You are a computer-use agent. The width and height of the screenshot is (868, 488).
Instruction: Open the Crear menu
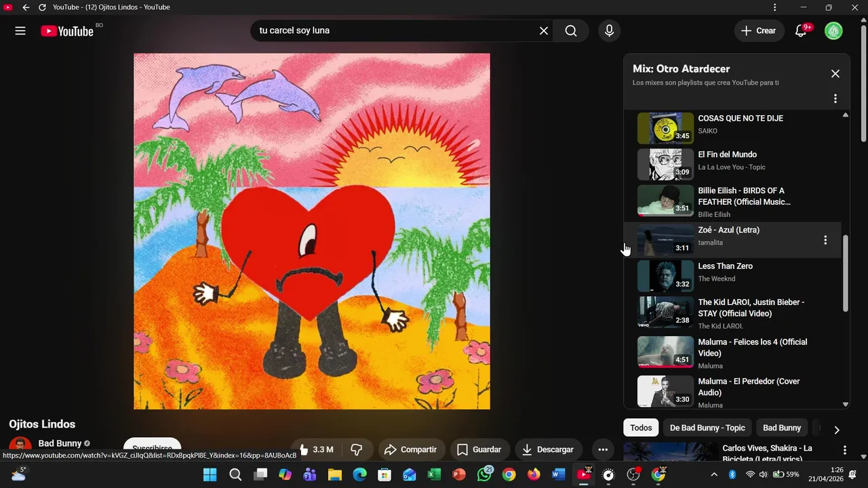(x=758, y=30)
